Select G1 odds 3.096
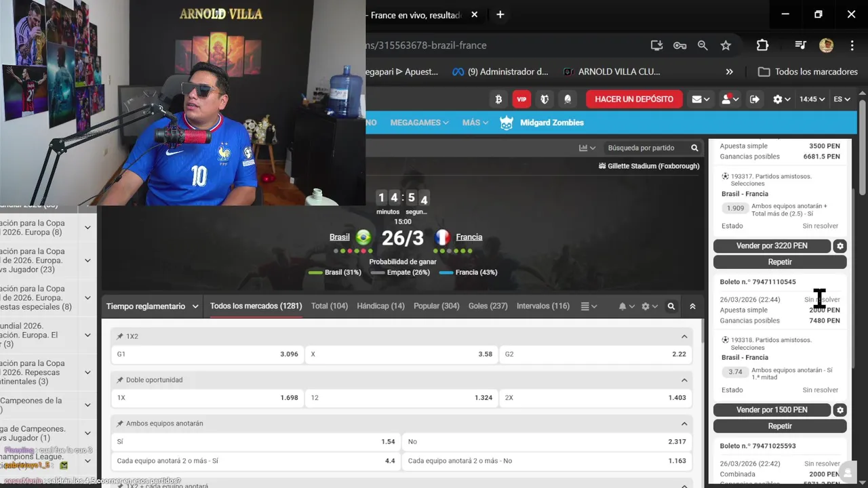868x488 pixels. click(208, 354)
